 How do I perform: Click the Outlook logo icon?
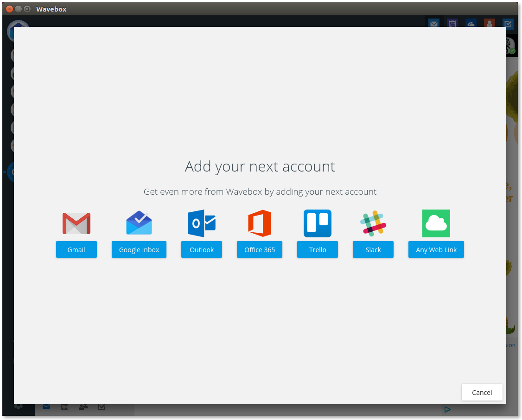pos(201,223)
